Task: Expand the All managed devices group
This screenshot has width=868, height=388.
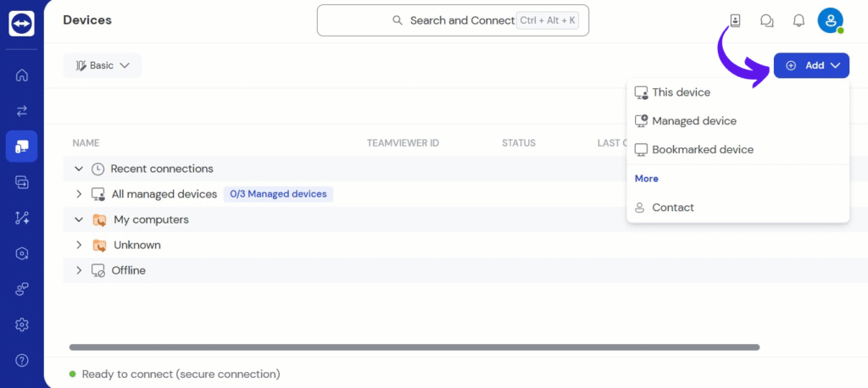Action: tap(79, 194)
